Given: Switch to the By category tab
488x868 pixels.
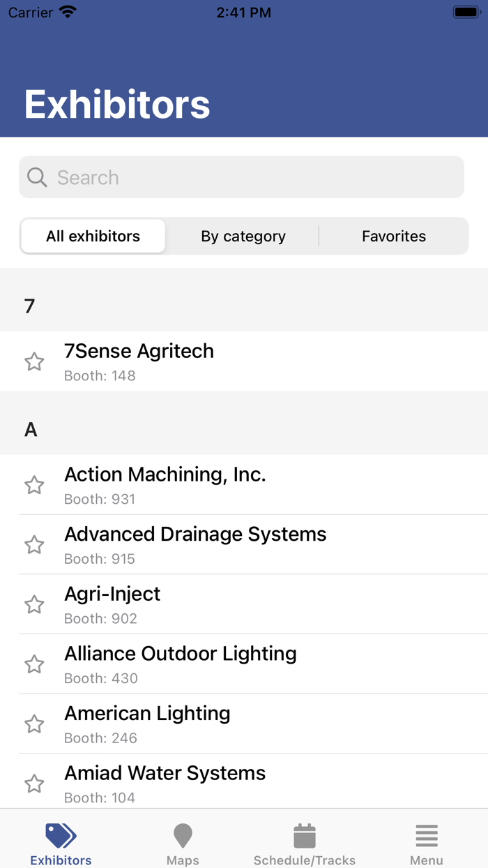Looking at the screenshot, I should [x=243, y=237].
